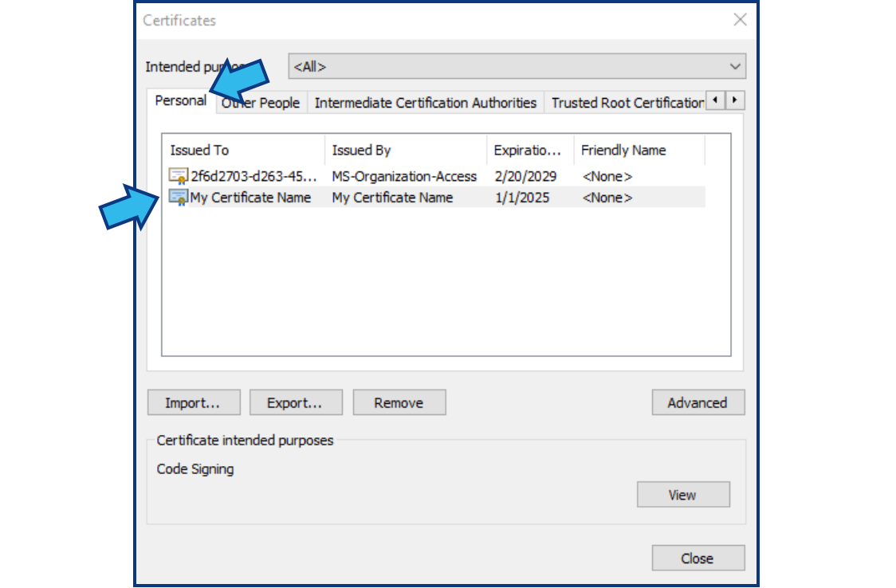Viewport: 896px width, 588px height.
Task: Click the Import button
Action: [x=194, y=402]
